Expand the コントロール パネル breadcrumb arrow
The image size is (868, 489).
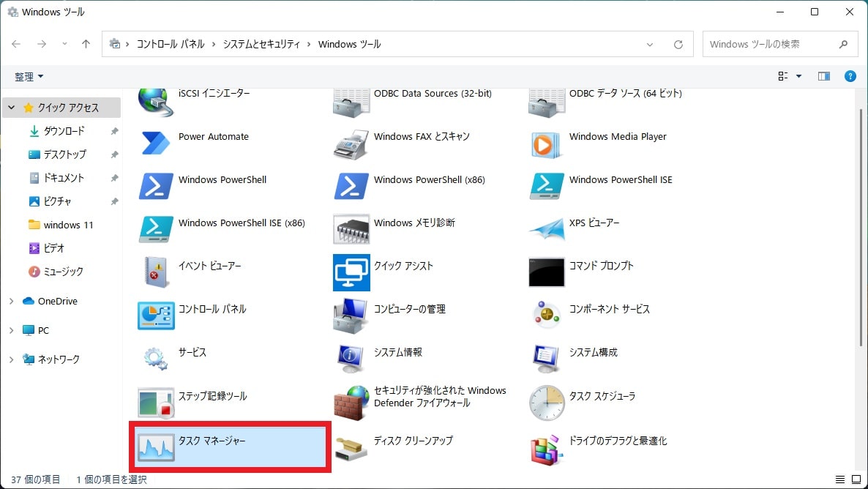pos(214,45)
